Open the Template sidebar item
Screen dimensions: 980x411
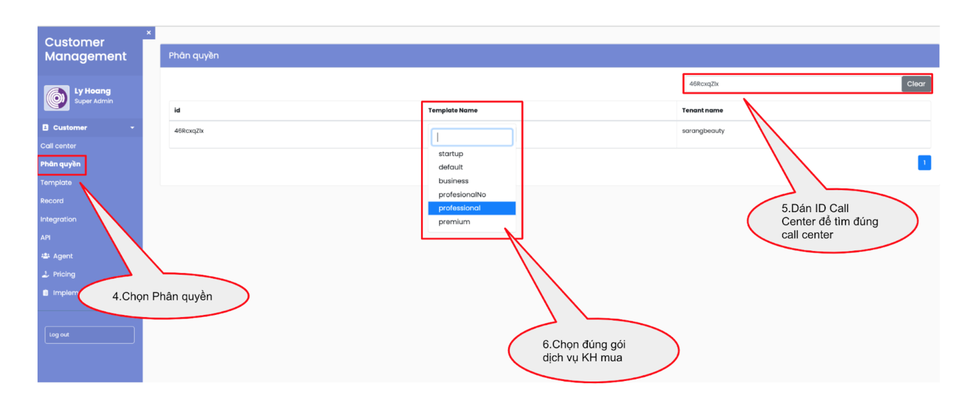point(56,183)
